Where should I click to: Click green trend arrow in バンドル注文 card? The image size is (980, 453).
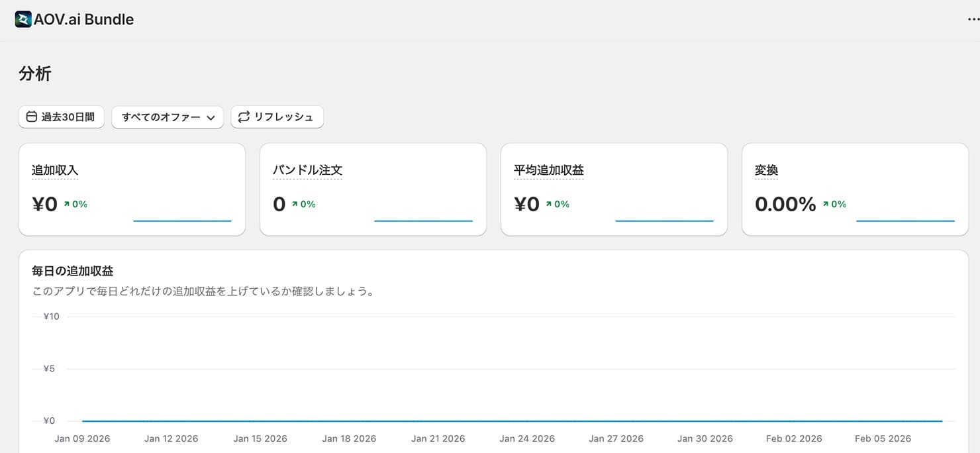coord(295,205)
